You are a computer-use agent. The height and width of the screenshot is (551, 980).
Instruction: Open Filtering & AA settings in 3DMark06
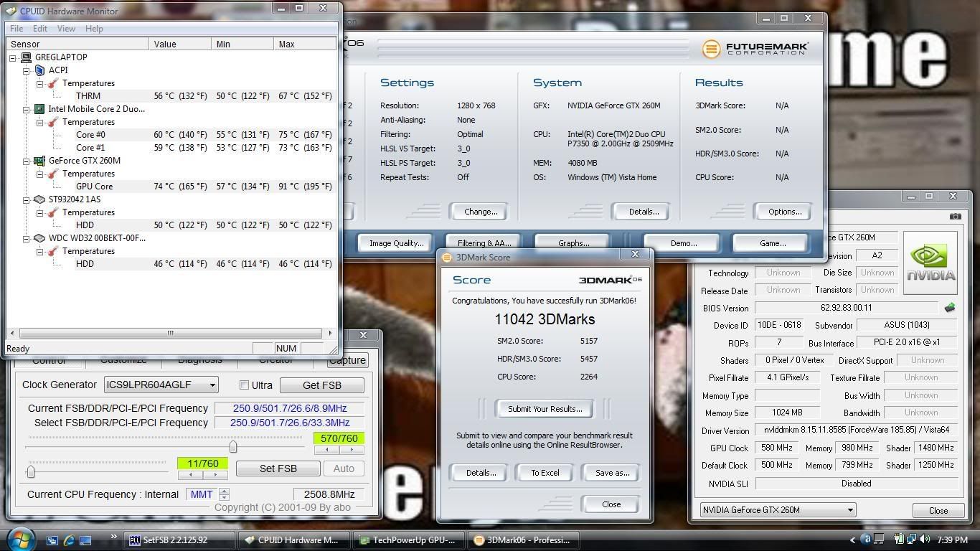(484, 243)
